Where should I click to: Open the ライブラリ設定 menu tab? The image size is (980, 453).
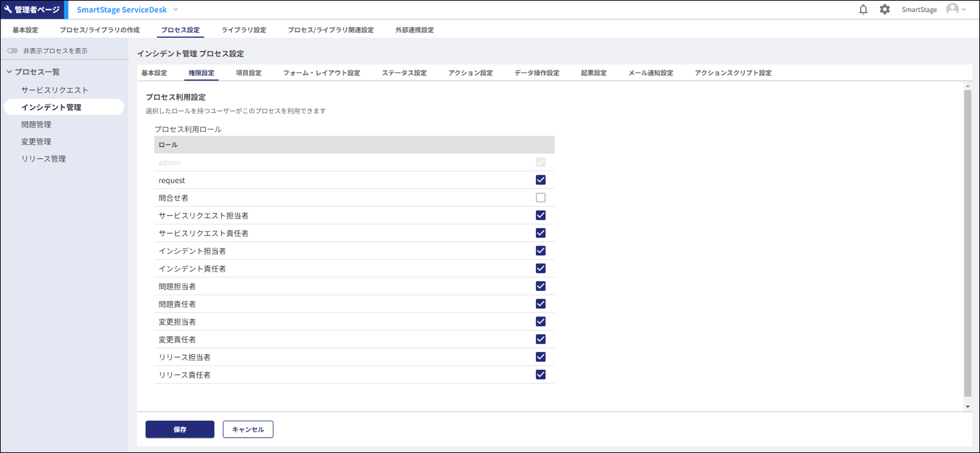pos(244,30)
